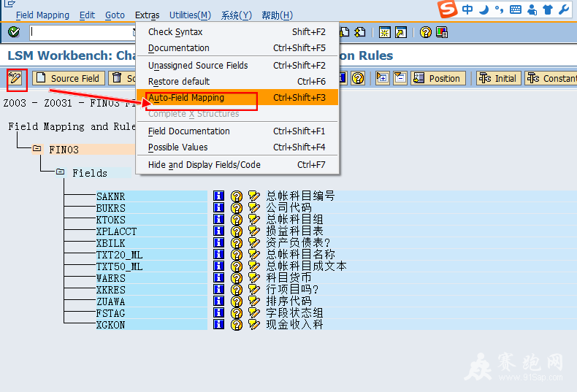The height and width of the screenshot is (392, 577).
Task: Click the rule pencil icon on XGKON row
Action: 254,325
